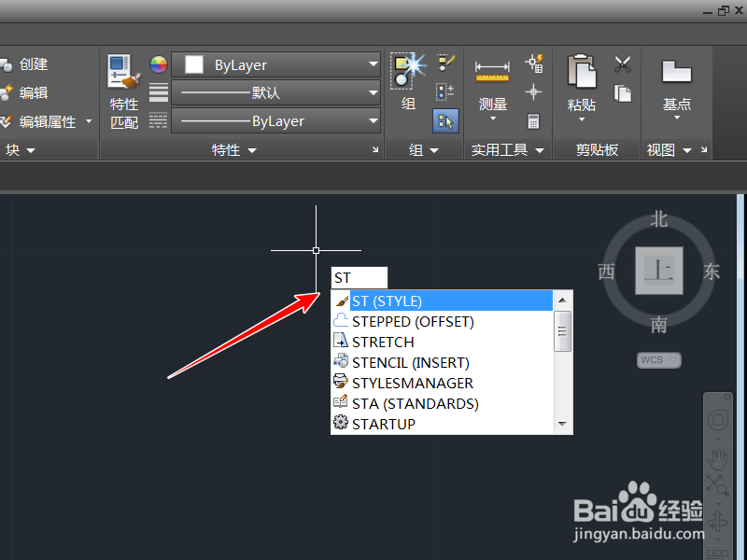Click the navigation bar steering wheel icon
The width and height of the screenshot is (747, 560).
[717, 421]
